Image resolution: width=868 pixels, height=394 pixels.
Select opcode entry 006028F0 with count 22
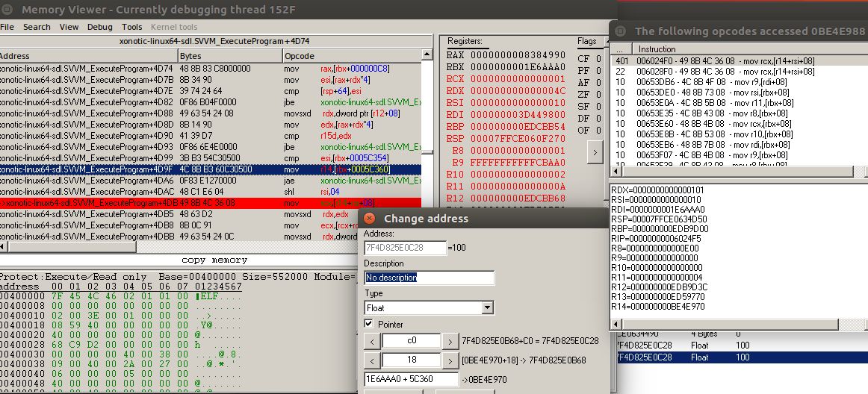click(x=739, y=72)
